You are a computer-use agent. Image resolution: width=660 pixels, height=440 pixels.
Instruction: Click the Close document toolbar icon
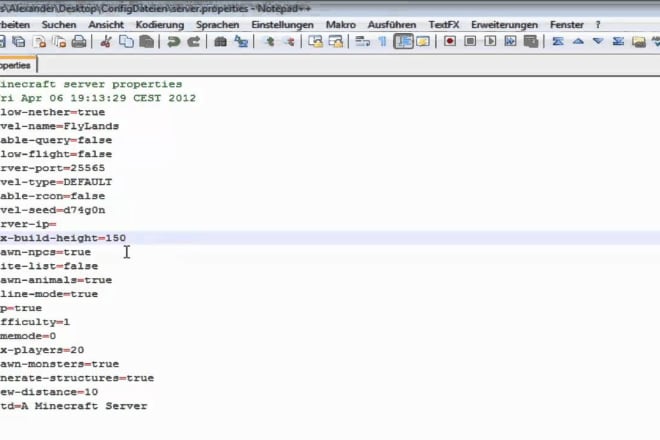[39, 42]
